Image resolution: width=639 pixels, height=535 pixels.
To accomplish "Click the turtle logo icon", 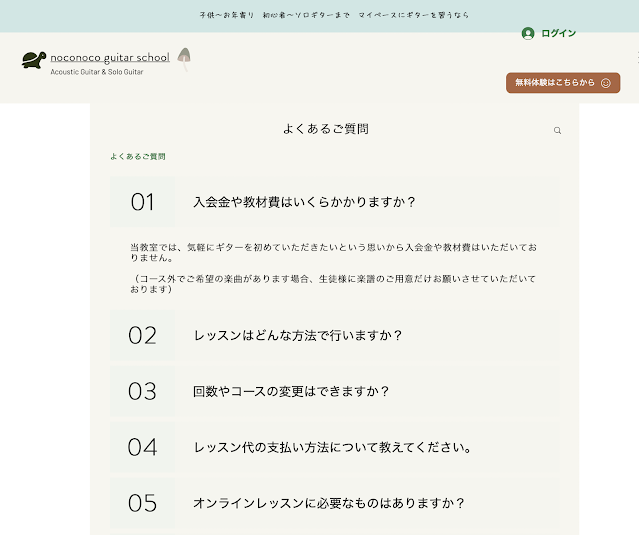I will [x=34, y=60].
